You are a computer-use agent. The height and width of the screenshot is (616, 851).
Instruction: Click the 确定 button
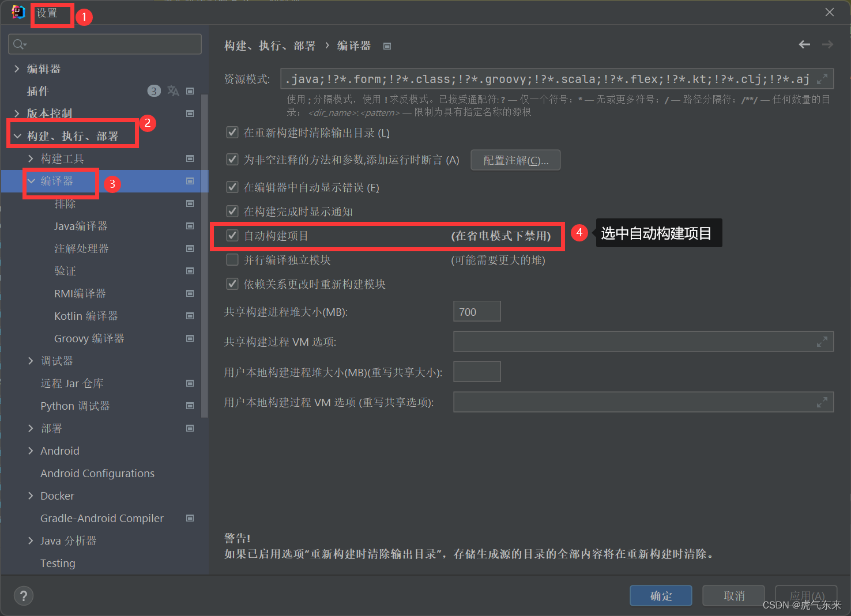[661, 595]
